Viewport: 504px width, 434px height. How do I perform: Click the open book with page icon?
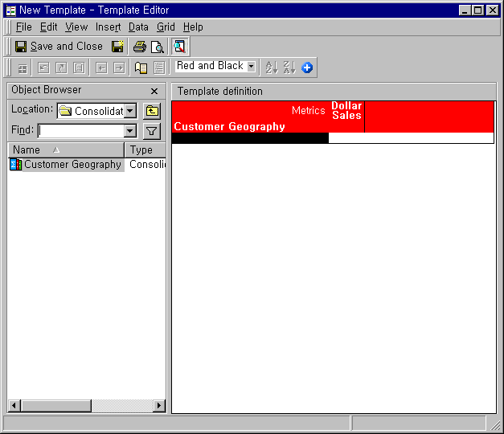pos(141,68)
